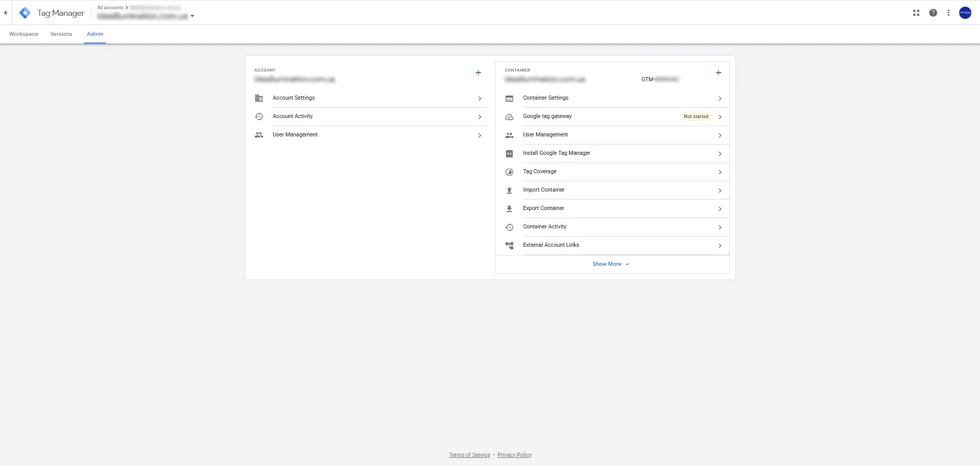The height and width of the screenshot is (466, 980).
Task: Open External Account Links label
Action: click(551, 245)
